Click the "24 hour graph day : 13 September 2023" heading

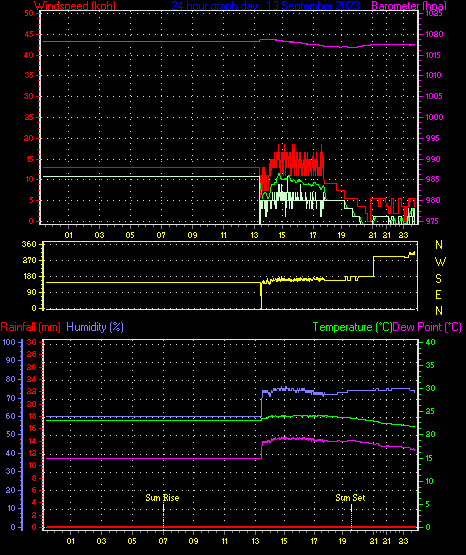pyautogui.click(x=265, y=6)
